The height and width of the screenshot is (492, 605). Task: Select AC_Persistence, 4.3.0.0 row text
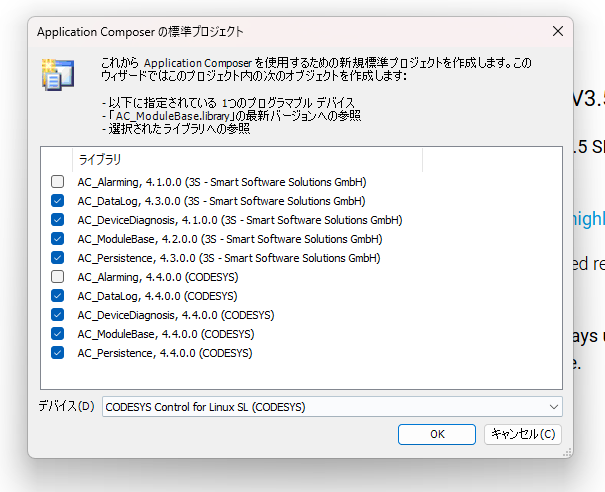coord(229,258)
